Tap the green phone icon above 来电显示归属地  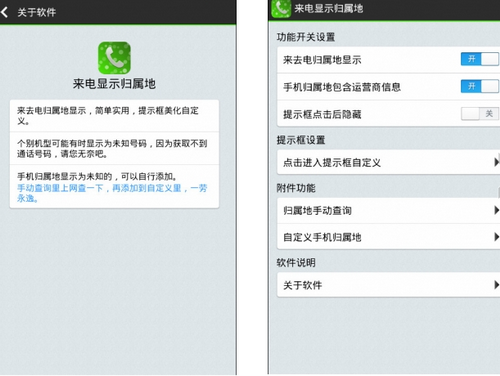(x=114, y=58)
